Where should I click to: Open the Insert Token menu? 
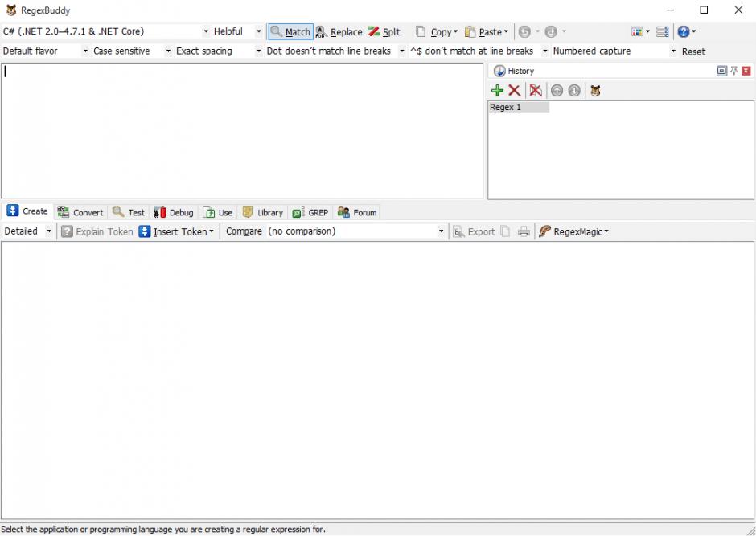pyautogui.click(x=176, y=231)
